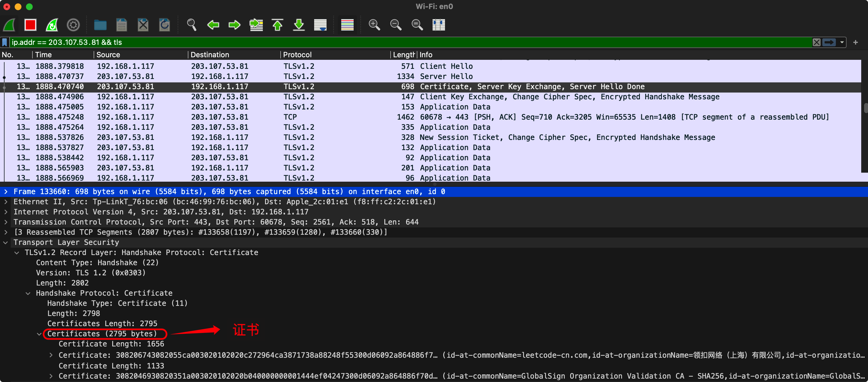
Task: Add a filter button with plus
Action: 855,43
